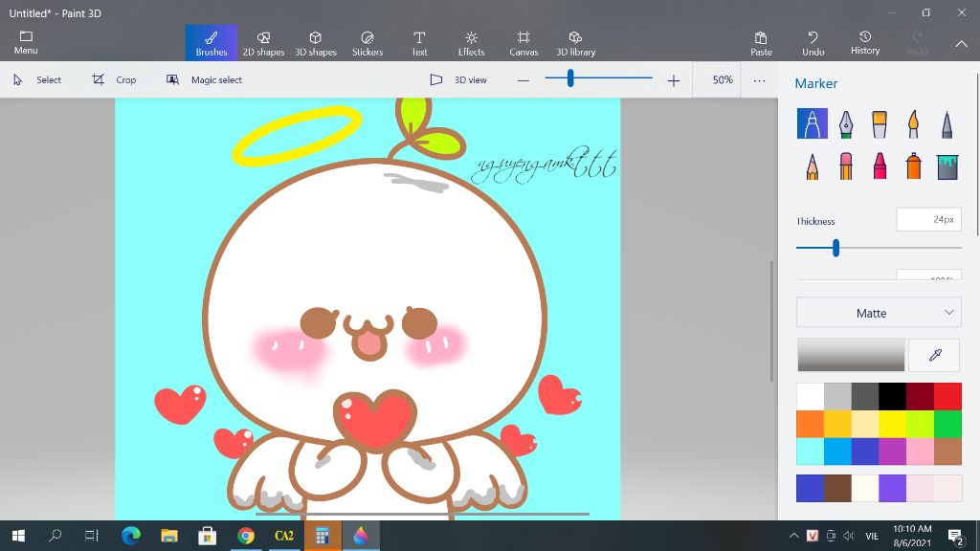Select the Marker brush
The height and width of the screenshot is (551, 980).
tap(812, 123)
